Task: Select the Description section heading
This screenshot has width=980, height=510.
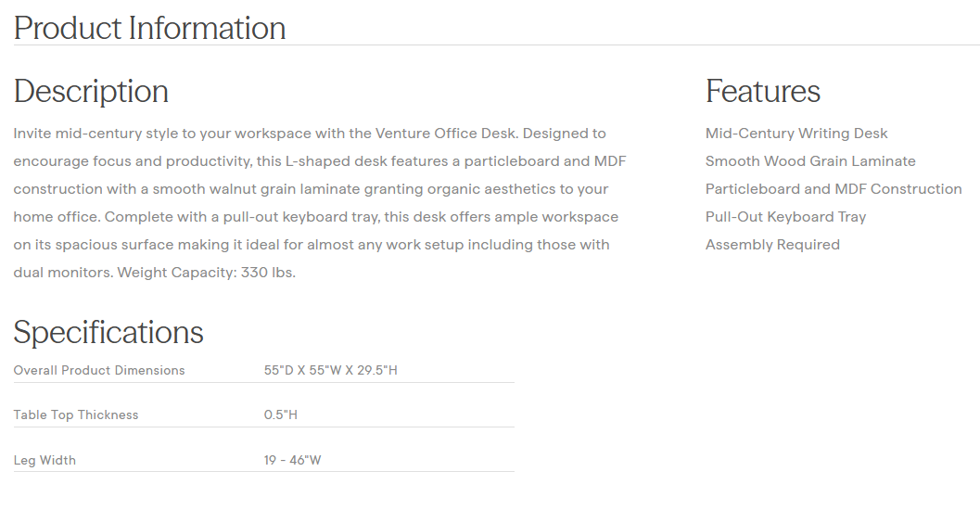Action: pyautogui.click(x=91, y=91)
